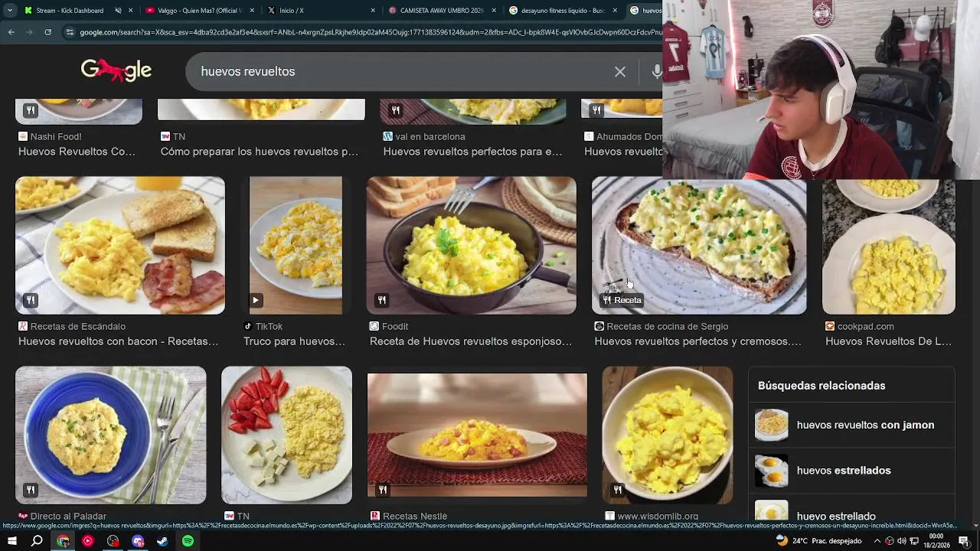Image resolution: width=980 pixels, height=551 pixels.
Task: Open the cookpad.com scrambled eggs image
Action: (x=888, y=246)
